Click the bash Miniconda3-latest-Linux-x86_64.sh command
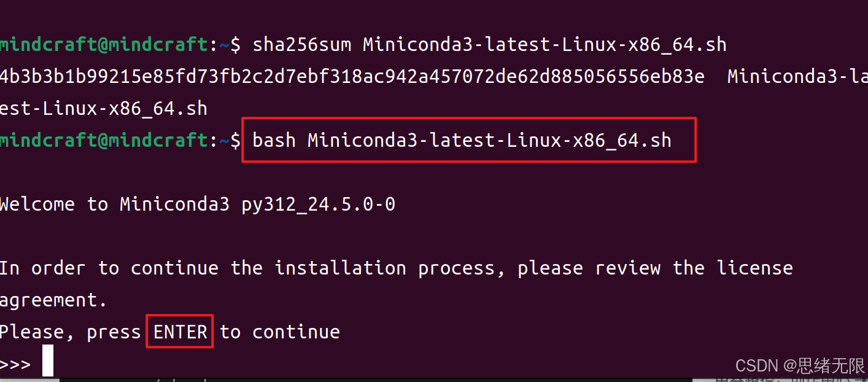This screenshot has width=868, height=382. [462, 140]
